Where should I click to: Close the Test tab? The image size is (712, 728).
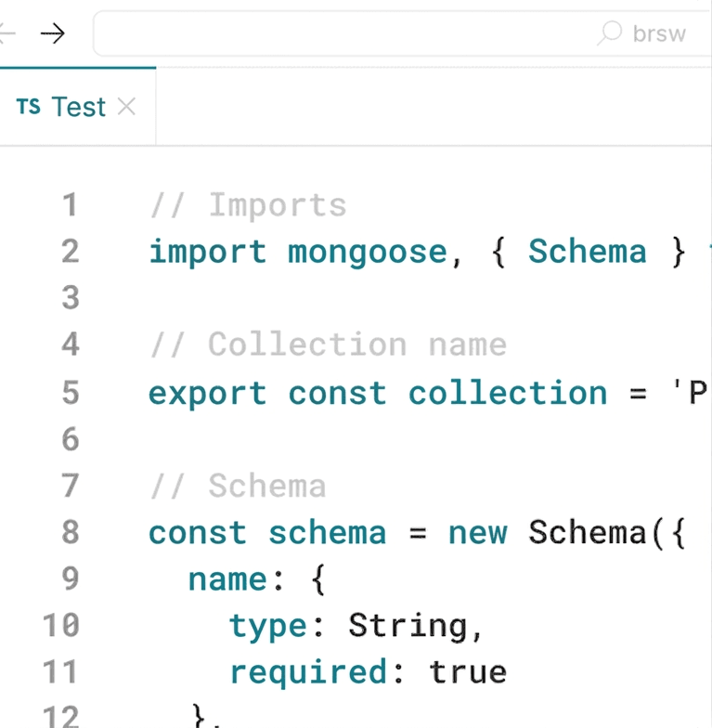click(x=127, y=107)
